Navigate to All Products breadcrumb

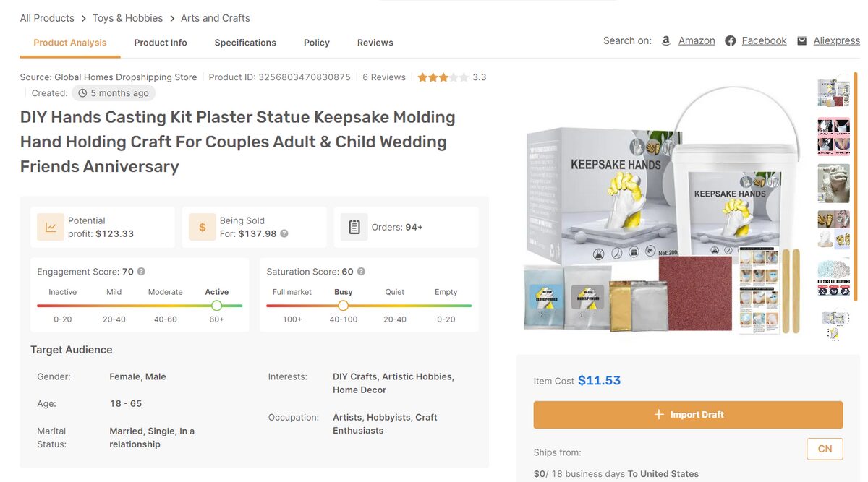(x=47, y=18)
